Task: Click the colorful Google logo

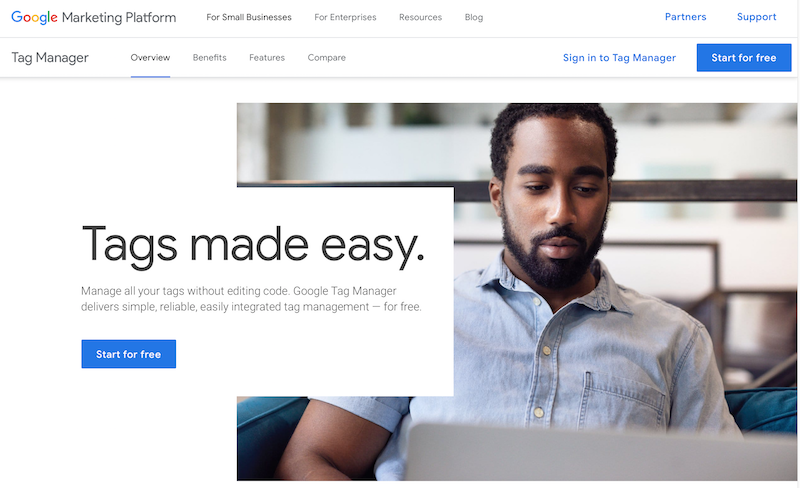Action: click(x=34, y=17)
